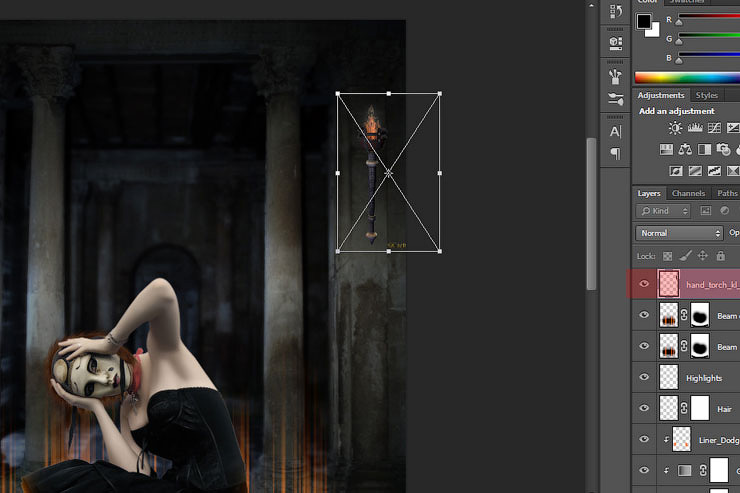The image size is (740, 493).
Task: Open the Paths tab
Action: (727, 193)
